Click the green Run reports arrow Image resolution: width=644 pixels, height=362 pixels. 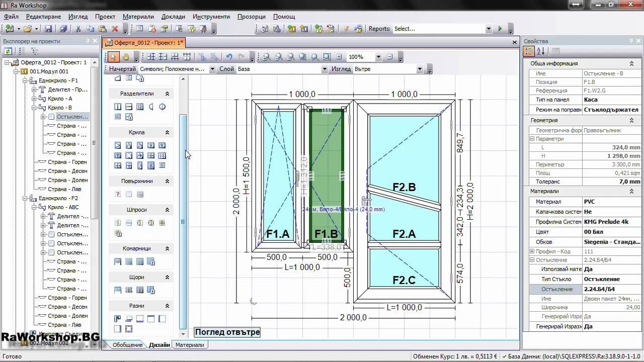(x=500, y=29)
